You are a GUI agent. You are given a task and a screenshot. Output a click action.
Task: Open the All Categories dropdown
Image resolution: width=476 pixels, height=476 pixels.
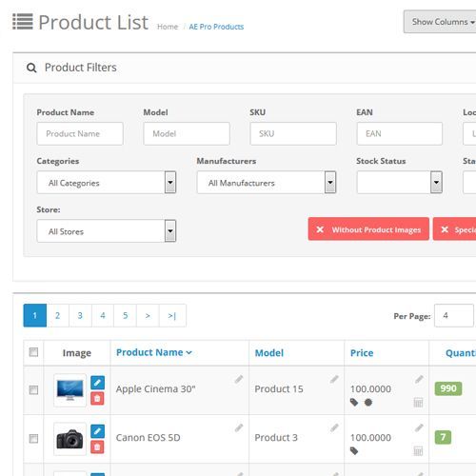tap(107, 183)
